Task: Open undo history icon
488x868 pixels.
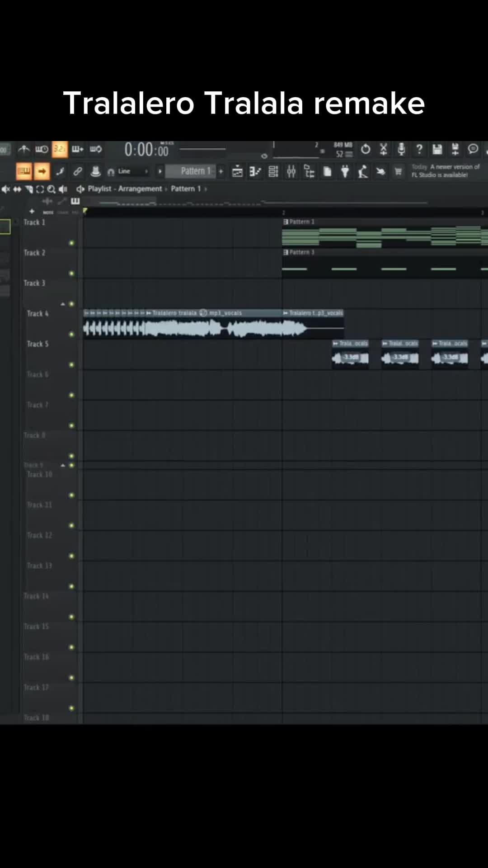Action: (x=366, y=149)
